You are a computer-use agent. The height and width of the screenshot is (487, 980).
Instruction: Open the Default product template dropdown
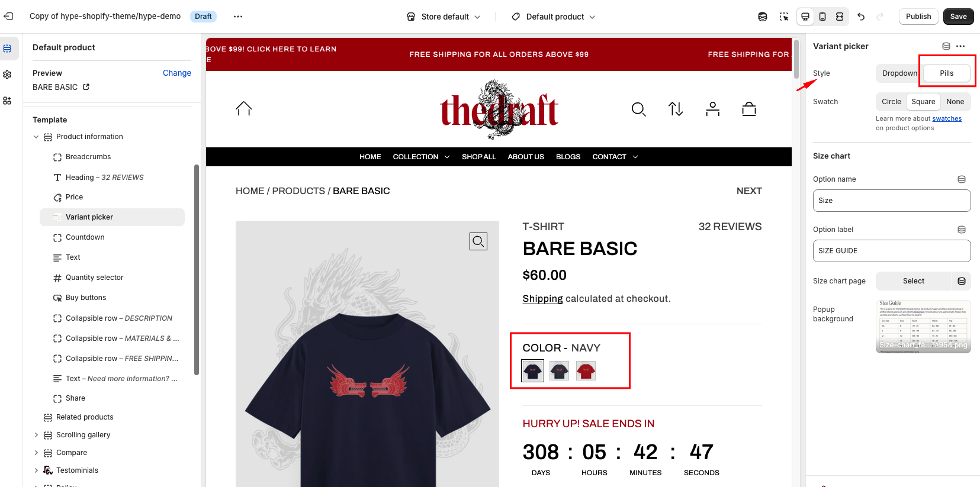[554, 17]
